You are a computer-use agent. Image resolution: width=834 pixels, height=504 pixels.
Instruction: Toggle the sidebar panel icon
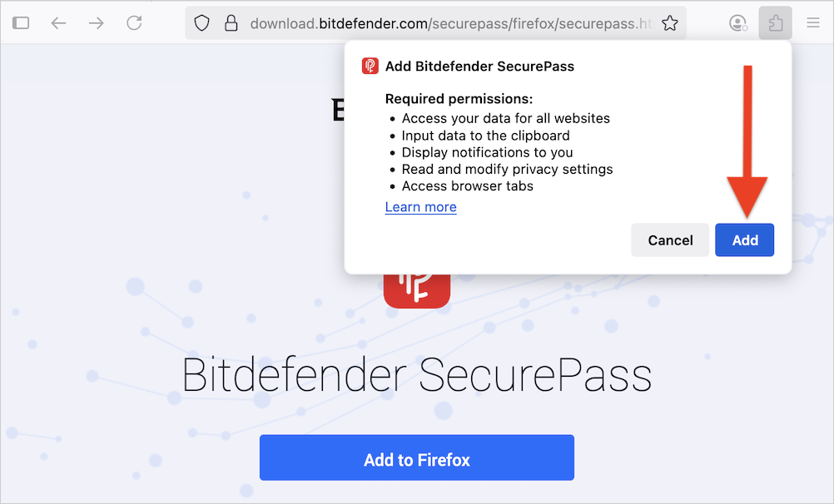click(x=21, y=23)
